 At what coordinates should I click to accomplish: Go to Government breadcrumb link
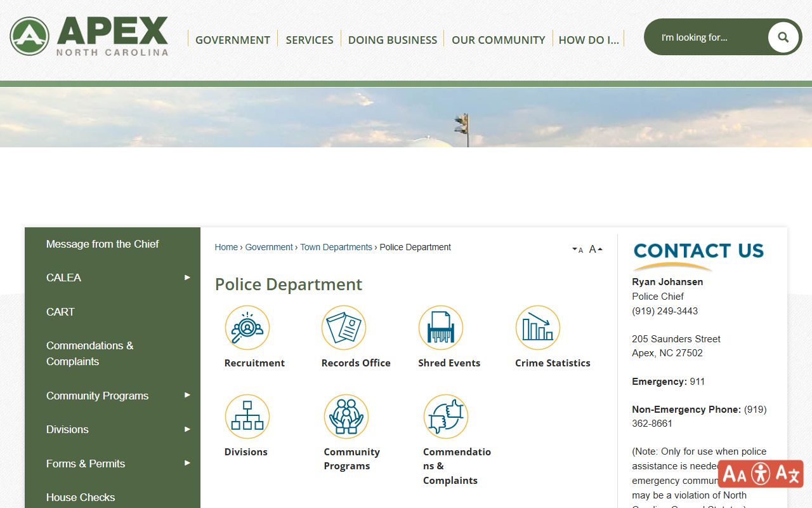tap(269, 247)
